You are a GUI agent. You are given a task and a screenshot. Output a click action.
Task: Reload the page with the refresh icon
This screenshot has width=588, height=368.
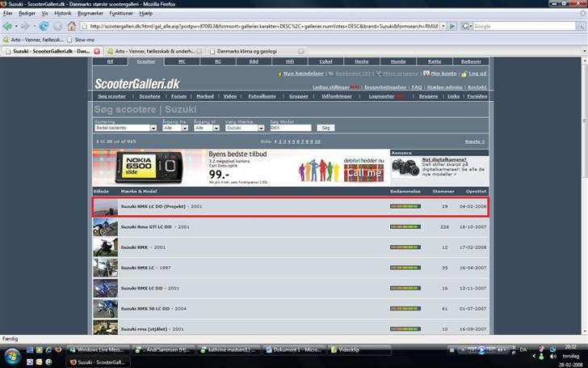tap(42, 26)
